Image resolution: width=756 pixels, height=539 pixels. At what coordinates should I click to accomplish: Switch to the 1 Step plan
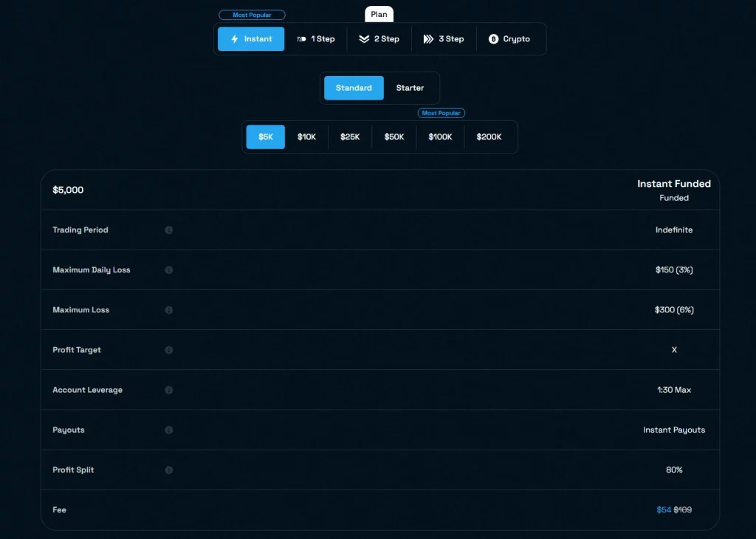(315, 39)
